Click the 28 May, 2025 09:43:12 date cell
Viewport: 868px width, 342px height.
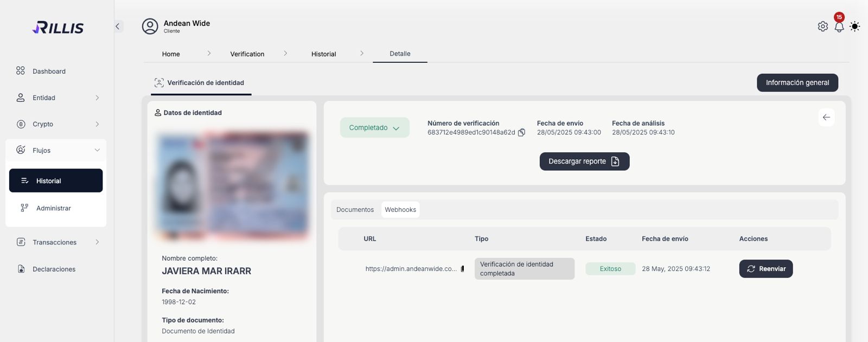coord(676,269)
